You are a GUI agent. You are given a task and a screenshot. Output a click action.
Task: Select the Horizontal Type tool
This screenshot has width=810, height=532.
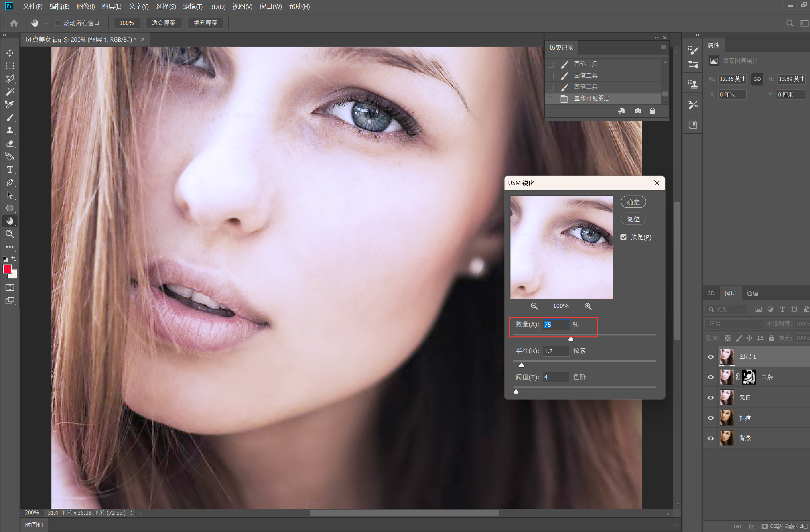pyautogui.click(x=10, y=169)
